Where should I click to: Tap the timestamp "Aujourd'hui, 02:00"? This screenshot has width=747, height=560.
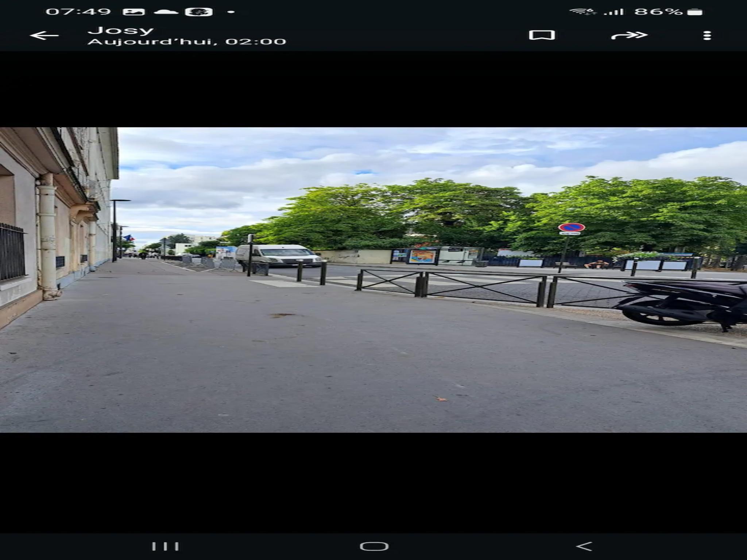click(187, 42)
